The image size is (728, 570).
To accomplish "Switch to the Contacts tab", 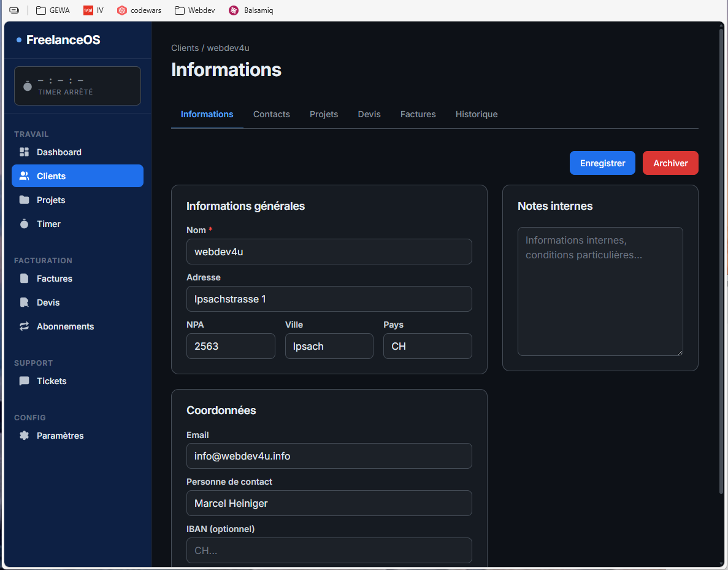I will 271,114.
